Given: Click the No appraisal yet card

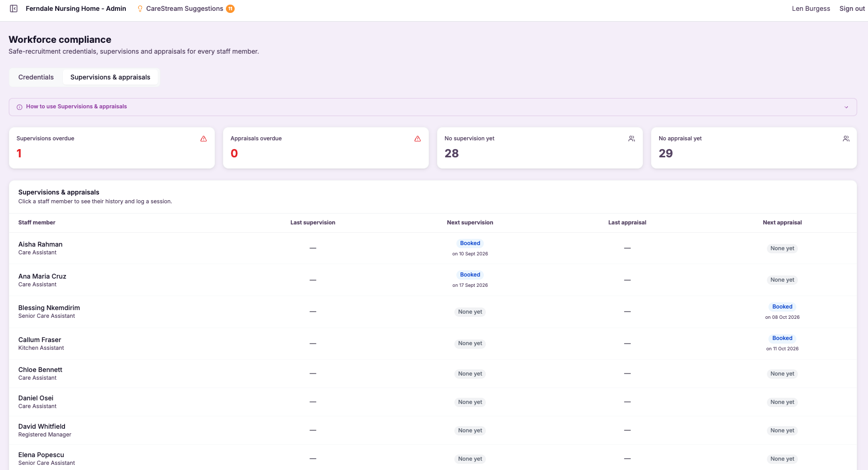Looking at the screenshot, I should 754,148.
